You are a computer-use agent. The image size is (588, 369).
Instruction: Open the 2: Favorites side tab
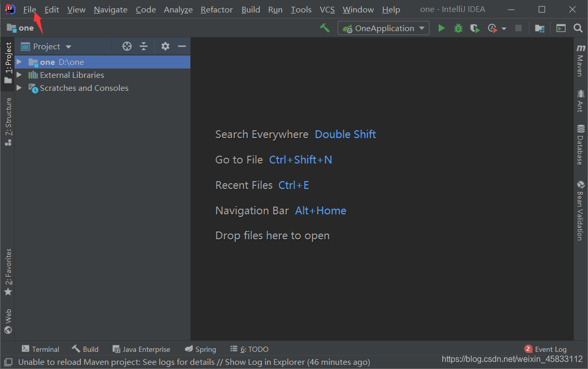(x=8, y=272)
